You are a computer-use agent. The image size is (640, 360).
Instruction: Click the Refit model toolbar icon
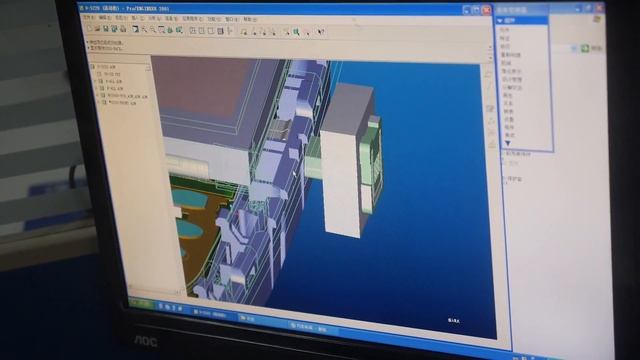(x=162, y=30)
